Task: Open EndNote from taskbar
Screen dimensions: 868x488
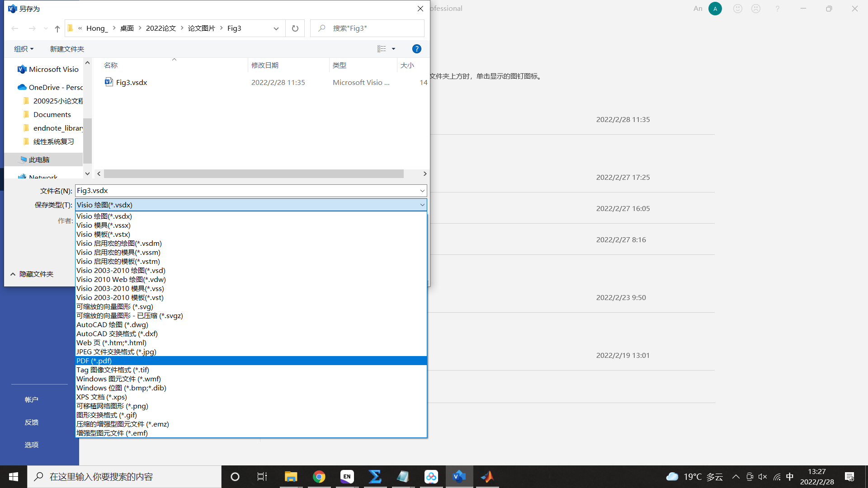Action: pyautogui.click(x=347, y=477)
